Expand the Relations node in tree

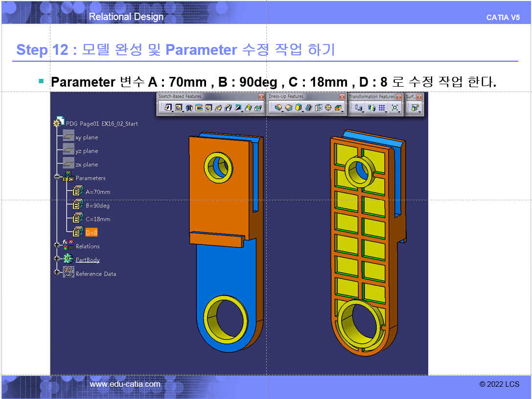57,245
